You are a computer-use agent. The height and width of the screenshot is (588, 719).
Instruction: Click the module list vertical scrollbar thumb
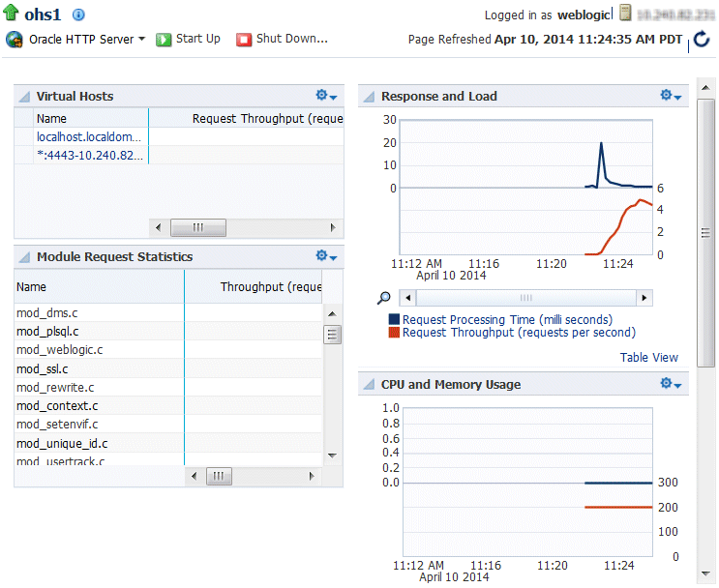(333, 334)
